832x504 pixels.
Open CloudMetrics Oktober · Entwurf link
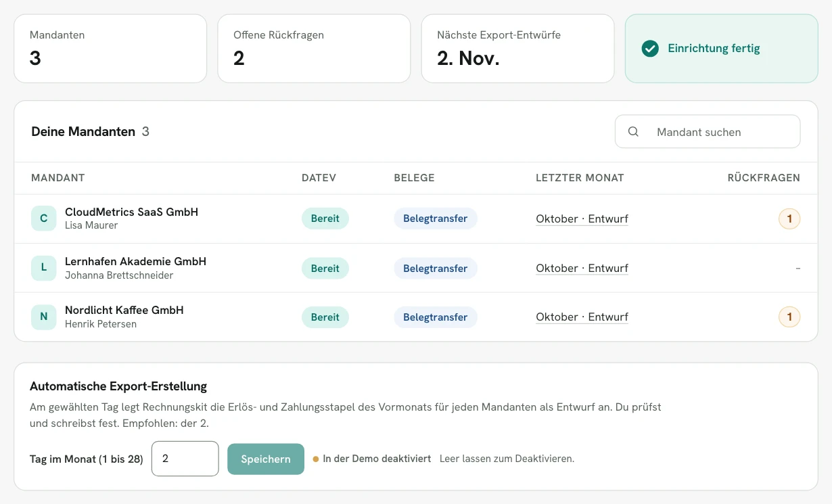point(582,219)
